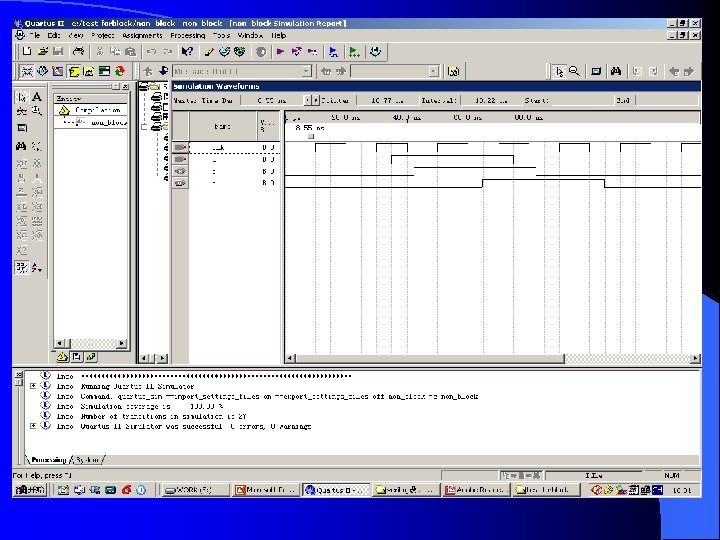
Task: Click the Stop Processing round icon
Action: tap(261, 51)
